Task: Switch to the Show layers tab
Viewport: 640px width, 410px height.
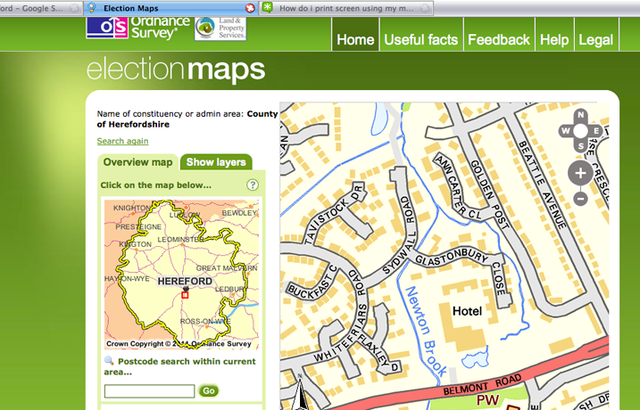Action: coord(217,162)
